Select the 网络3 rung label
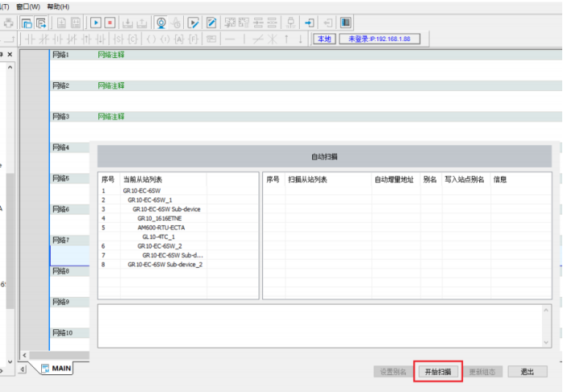The image size is (563, 392). click(x=60, y=116)
